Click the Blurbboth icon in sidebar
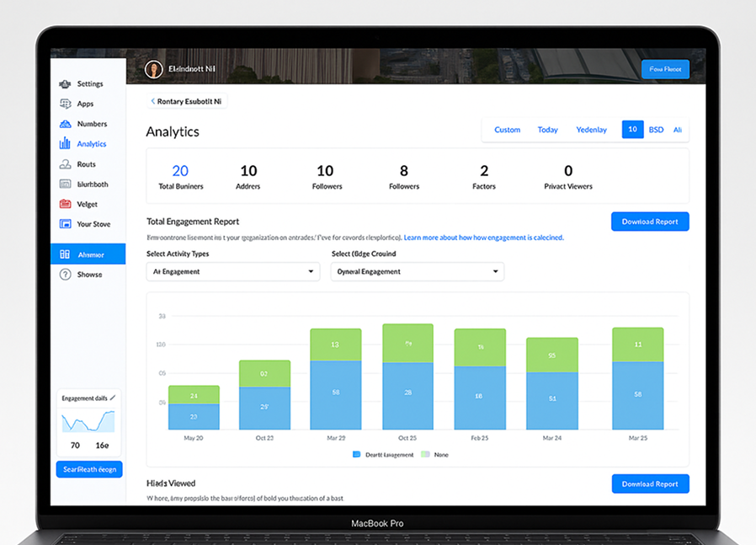The width and height of the screenshot is (756, 545). click(x=65, y=184)
